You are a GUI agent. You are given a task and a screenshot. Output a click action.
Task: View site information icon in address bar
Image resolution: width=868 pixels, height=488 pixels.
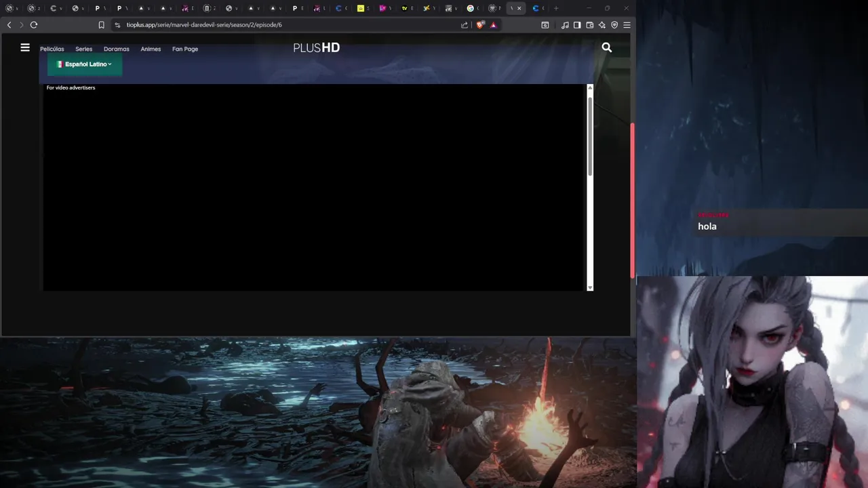point(117,25)
